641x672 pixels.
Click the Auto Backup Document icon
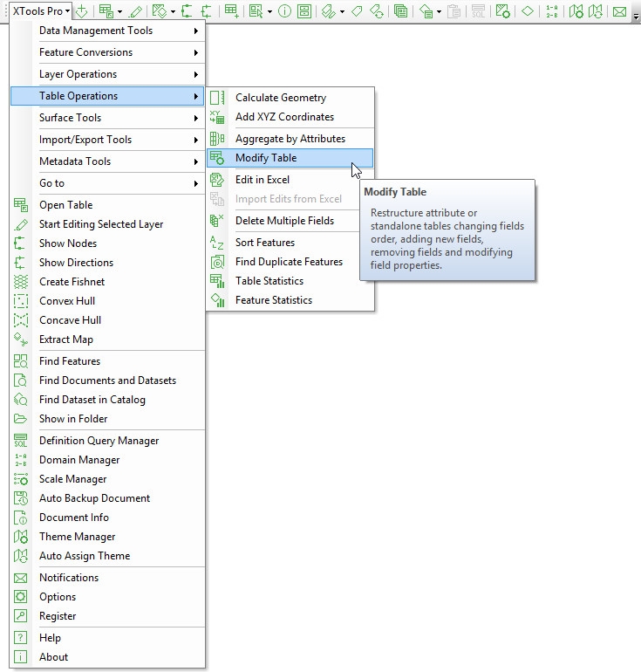[21, 498]
